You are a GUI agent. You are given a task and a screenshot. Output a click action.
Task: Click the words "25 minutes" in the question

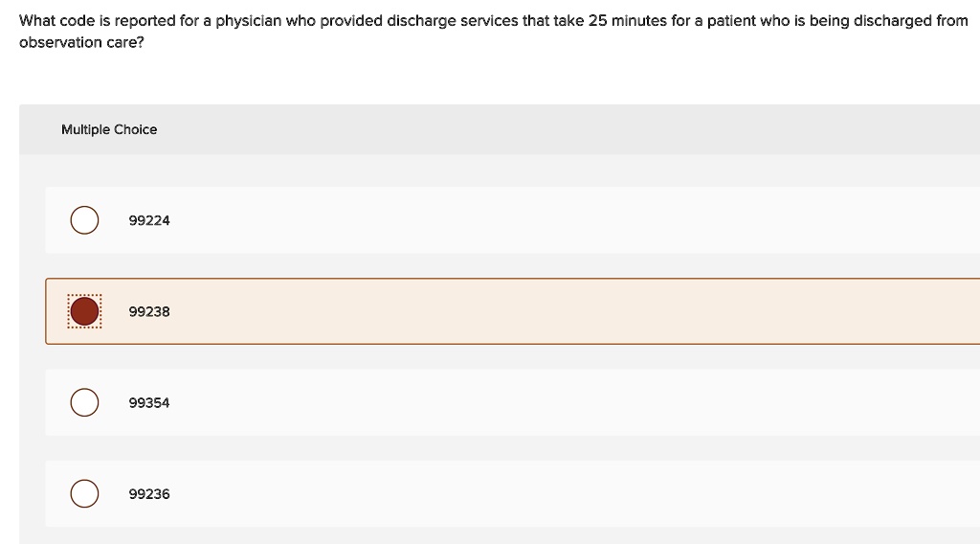pos(624,20)
